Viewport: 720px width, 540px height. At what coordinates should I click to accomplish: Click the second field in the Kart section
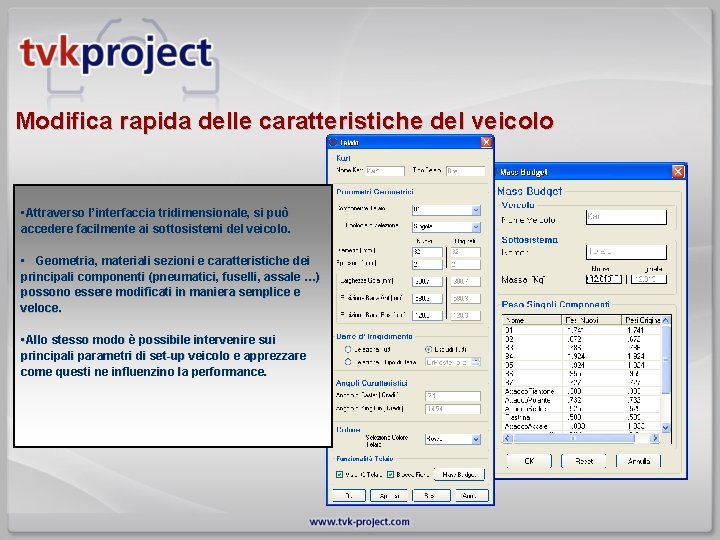tap(465, 171)
